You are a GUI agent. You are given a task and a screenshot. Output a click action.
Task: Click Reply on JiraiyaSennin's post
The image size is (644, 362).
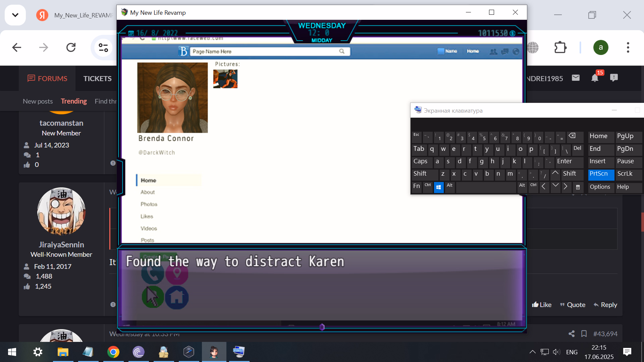tap(605, 305)
